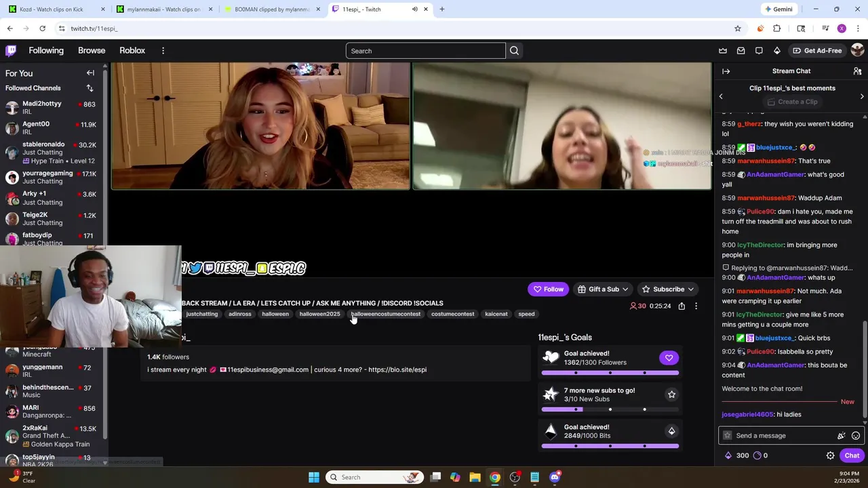
Task: Open stream more options three dots
Action: pyautogui.click(x=696, y=306)
